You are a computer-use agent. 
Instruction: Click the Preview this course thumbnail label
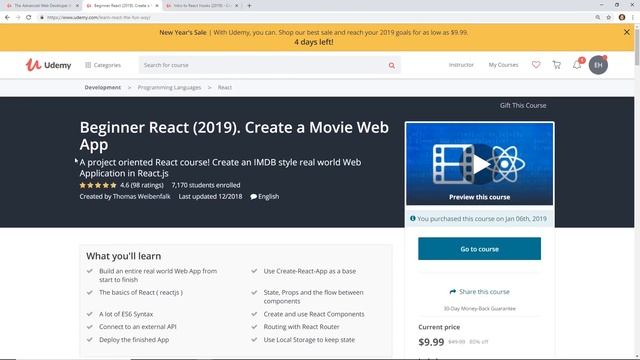[480, 197]
